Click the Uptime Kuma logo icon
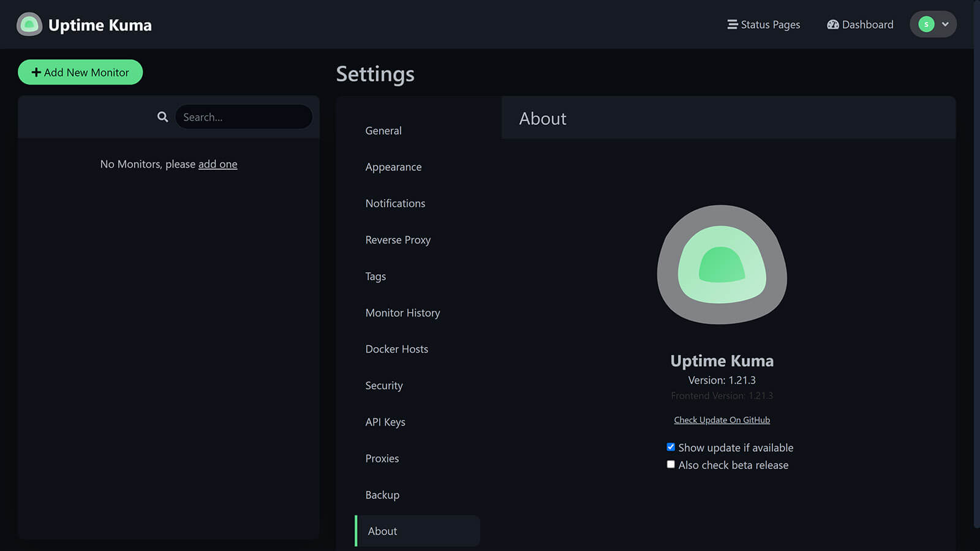The height and width of the screenshot is (551, 980). [29, 24]
